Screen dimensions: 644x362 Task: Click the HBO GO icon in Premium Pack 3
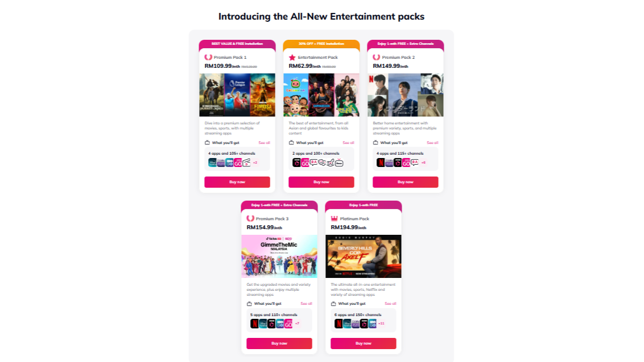[280, 323]
